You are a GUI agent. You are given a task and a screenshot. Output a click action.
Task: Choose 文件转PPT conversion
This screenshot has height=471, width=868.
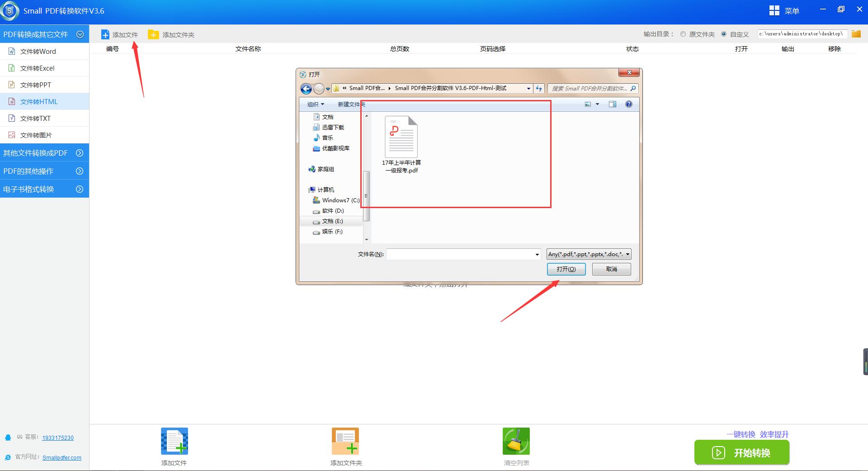tap(44, 85)
